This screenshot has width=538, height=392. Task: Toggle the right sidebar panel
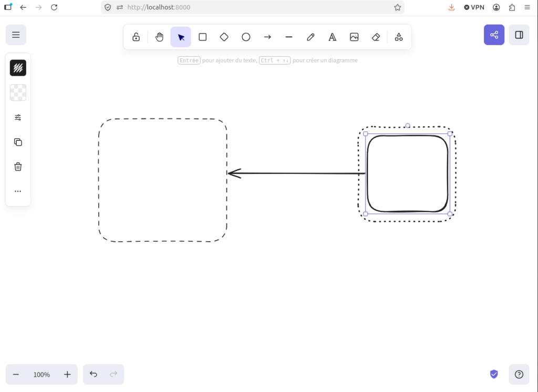click(x=519, y=35)
